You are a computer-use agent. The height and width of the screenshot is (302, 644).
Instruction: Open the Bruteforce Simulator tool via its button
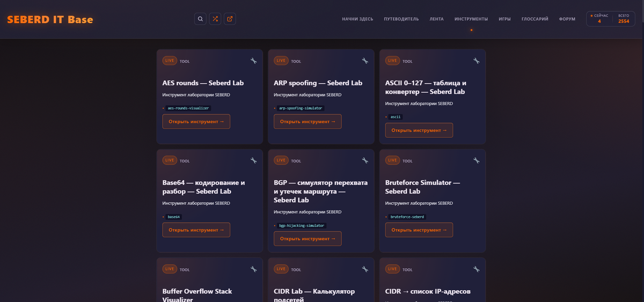tap(419, 230)
